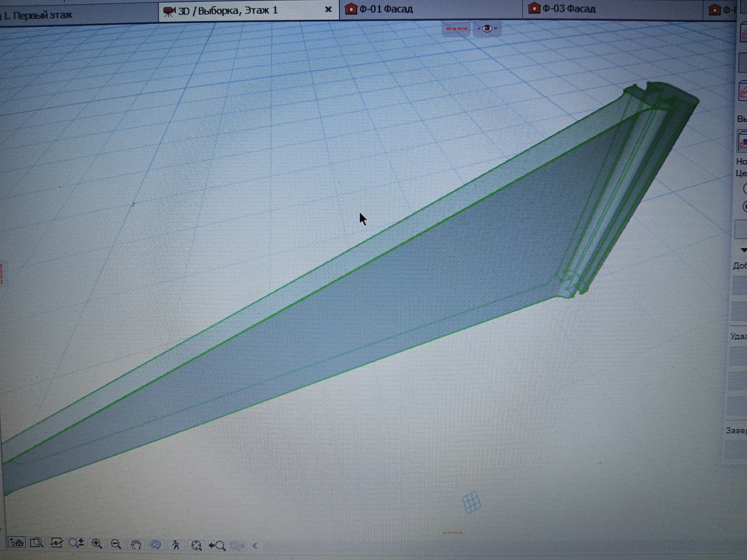Screen dimensions: 747x560
Task: Start the walk explore mode icon
Action: 176,545
